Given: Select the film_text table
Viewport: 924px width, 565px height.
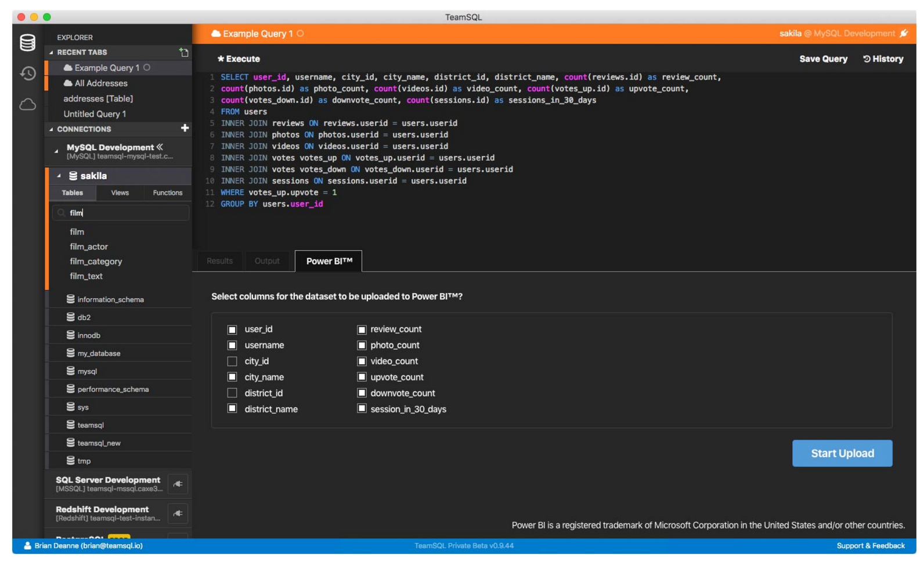Looking at the screenshot, I should [x=86, y=276].
